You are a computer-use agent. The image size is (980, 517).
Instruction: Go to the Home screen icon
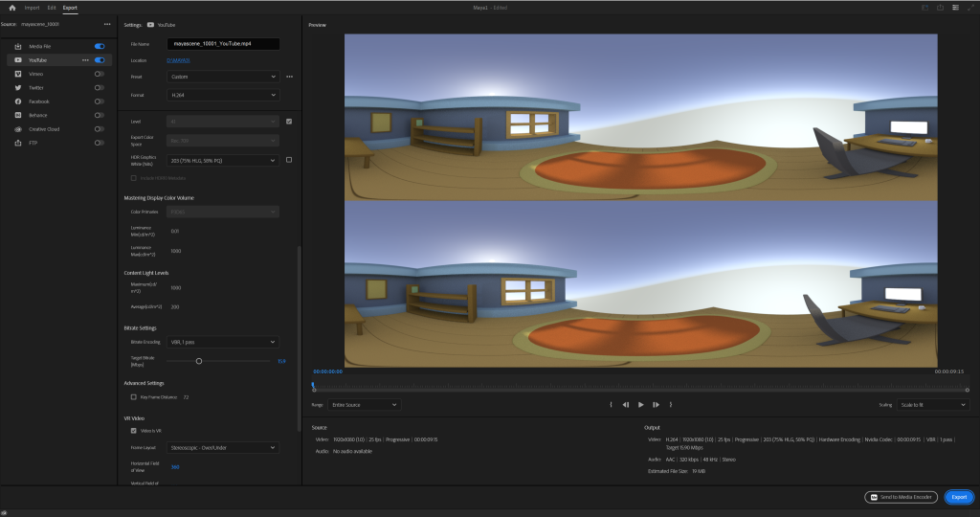click(11, 8)
